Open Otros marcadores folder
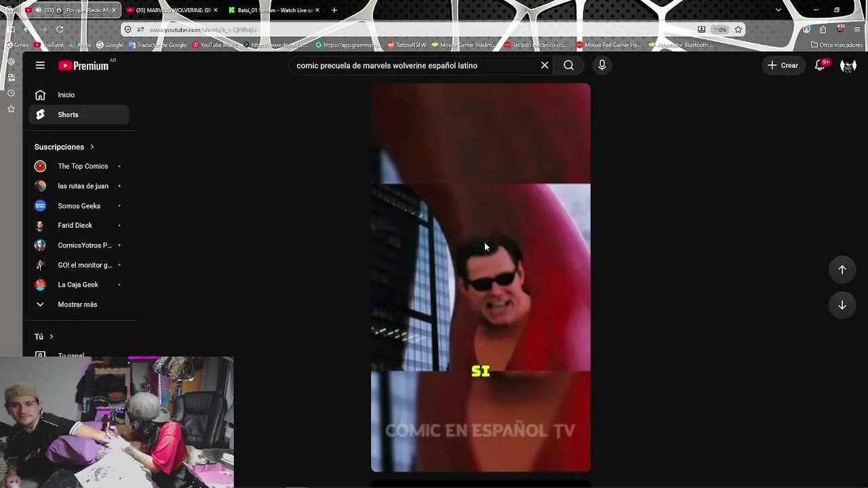This screenshot has height=488, width=868. 836,45
